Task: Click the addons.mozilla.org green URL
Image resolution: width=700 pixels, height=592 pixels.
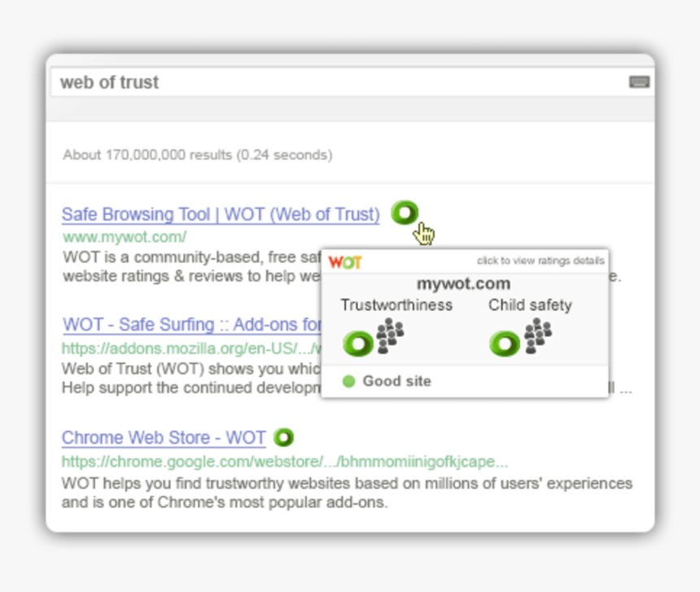Action: (x=191, y=349)
